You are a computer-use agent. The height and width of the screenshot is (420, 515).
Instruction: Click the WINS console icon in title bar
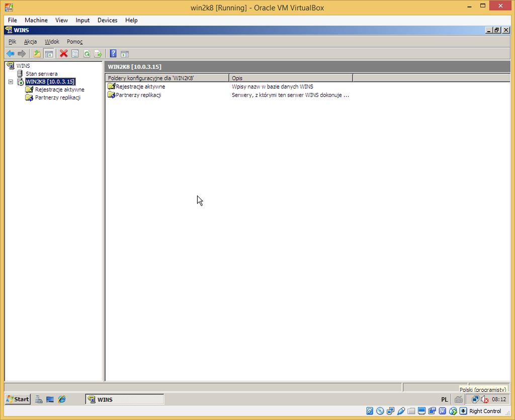tap(9, 30)
